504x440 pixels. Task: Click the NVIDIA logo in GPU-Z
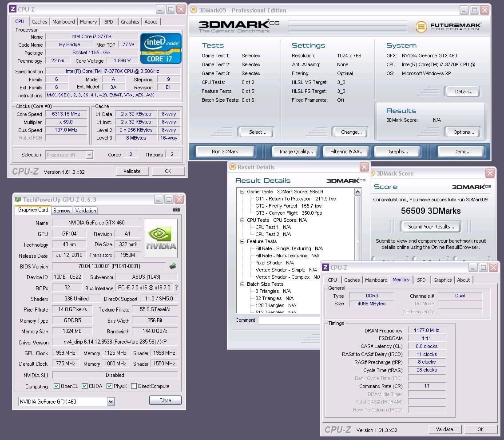pyautogui.click(x=161, y=238)
